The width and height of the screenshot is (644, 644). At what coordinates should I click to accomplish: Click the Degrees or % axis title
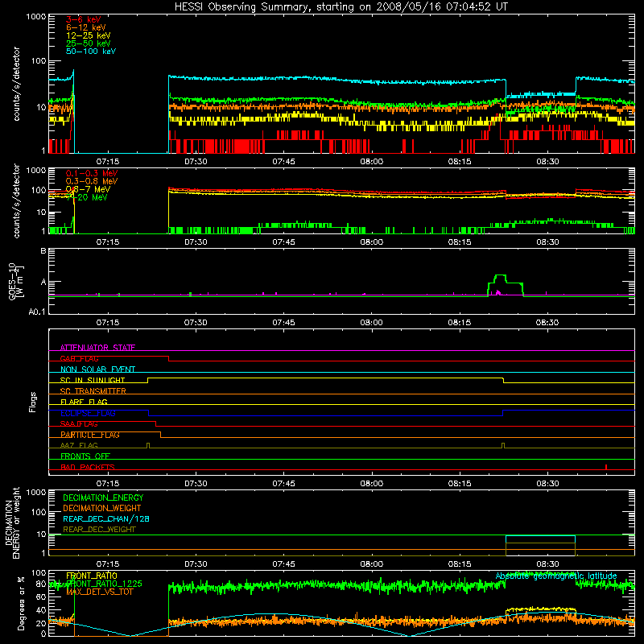[x=21, y=604]
